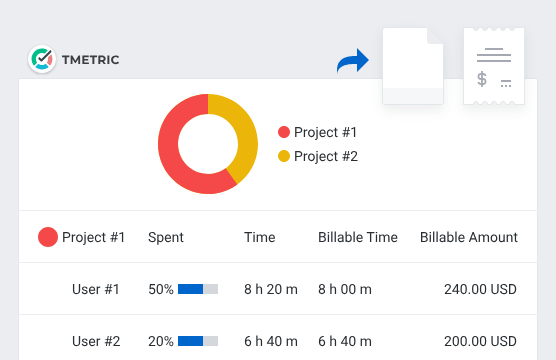The height and width of the screenshot is (360, 556).
Task: Click the 200.00 USD amount
Action: point(480,341)
